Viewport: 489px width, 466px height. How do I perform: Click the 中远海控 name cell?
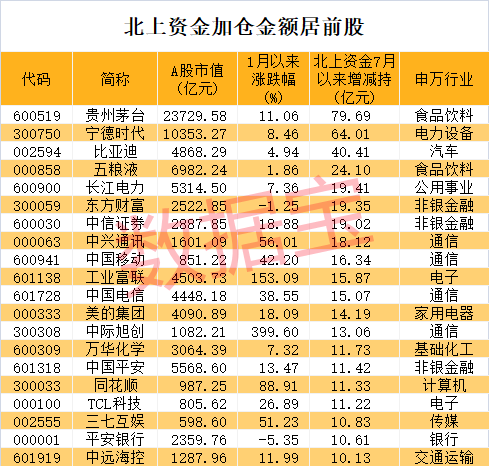pyautogui.click(x=115, y=457)
